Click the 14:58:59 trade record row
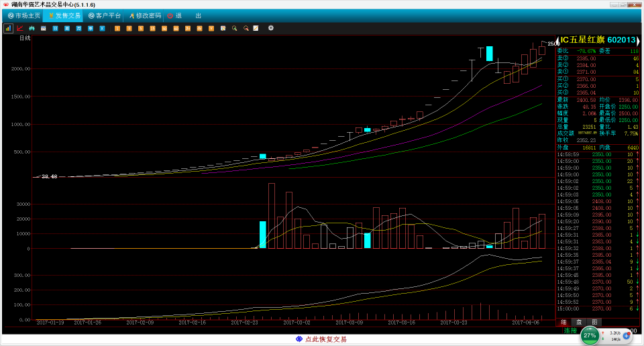The image size is (644, 346). tap(598, 155)
